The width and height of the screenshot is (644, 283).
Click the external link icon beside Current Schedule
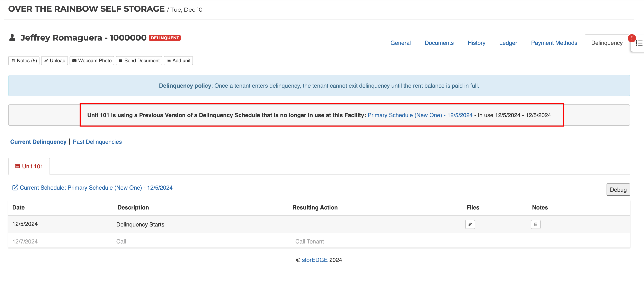coord(15,188)
